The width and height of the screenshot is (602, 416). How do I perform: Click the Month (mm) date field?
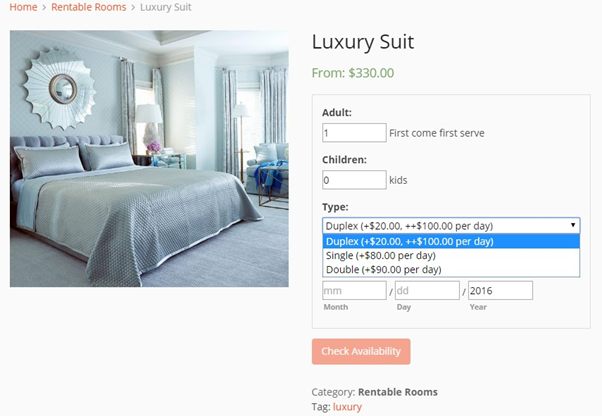point(354,291)
